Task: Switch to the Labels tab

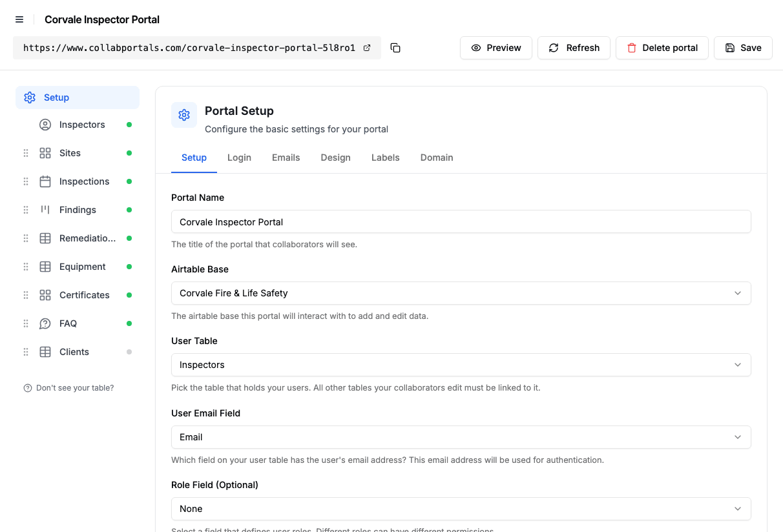Action: click(x=385, y=158)
